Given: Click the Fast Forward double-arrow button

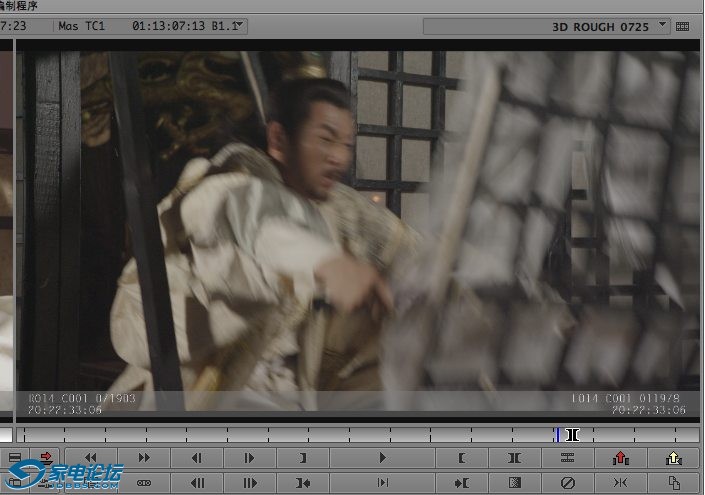Looking at the screenshot, I should pos(144,458).
